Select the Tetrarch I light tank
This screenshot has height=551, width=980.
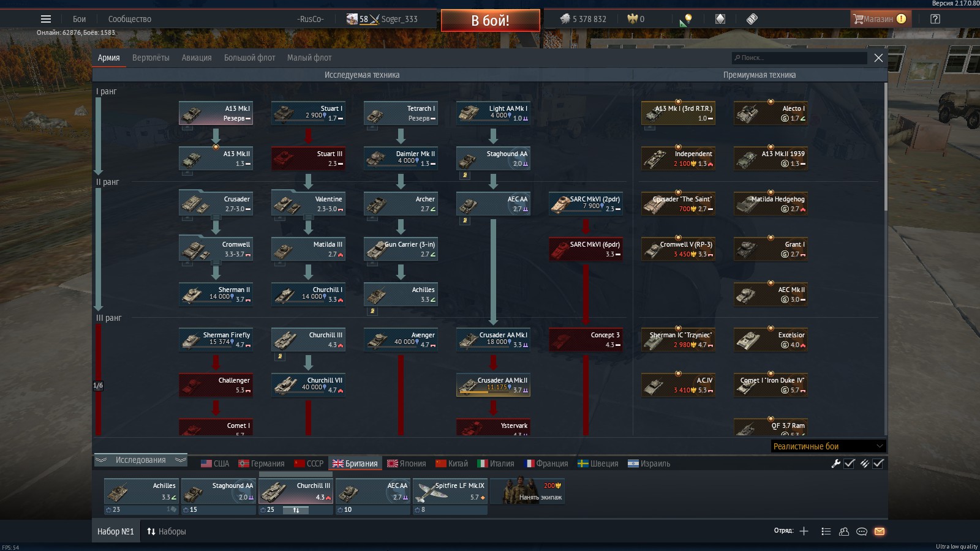[401, 113]
